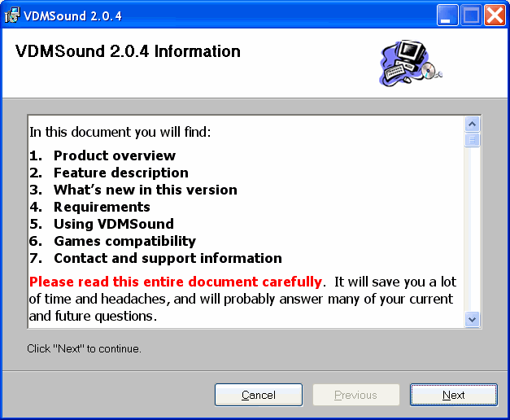Click 'Games compatibility' list item
The height and width of the screenshot is (420, 510).
tap(125, 241)
